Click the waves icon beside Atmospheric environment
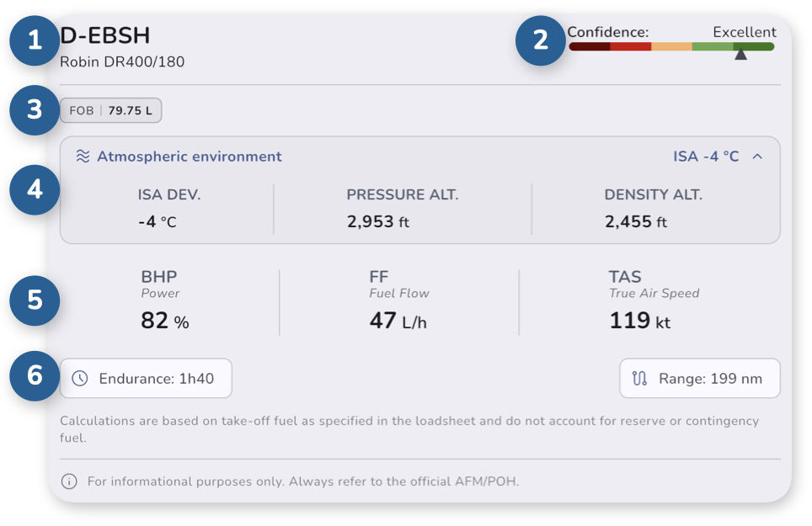 [83, 157]
